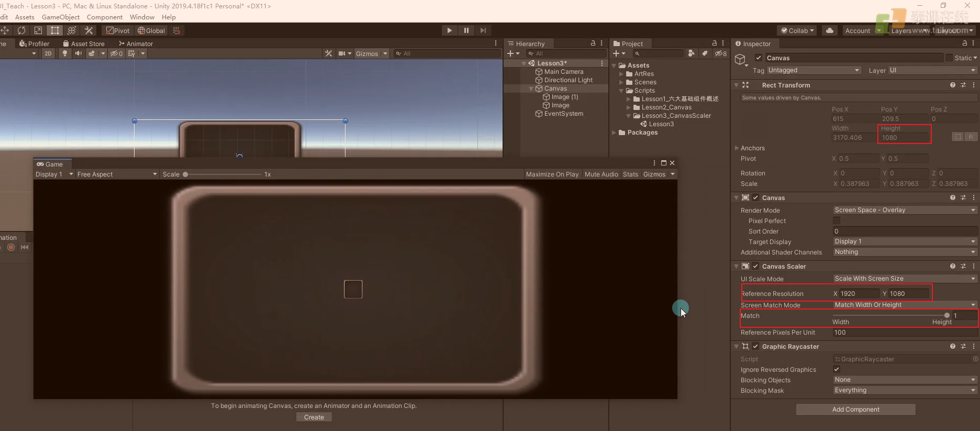This screenshot has height=431, width=980.
Task: Toggle the Canvas object active checkbox
Action: (x=758, y=58)
